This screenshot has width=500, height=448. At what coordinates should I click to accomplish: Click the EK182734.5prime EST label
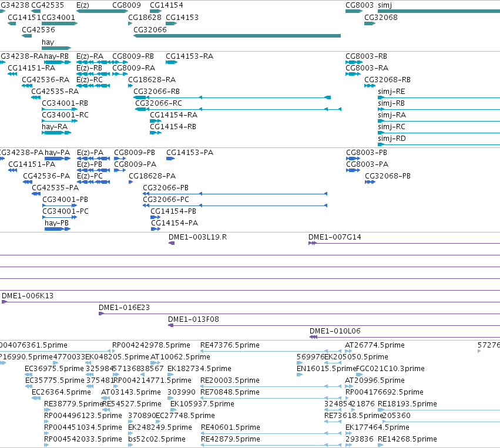click(x=199, y=369)
